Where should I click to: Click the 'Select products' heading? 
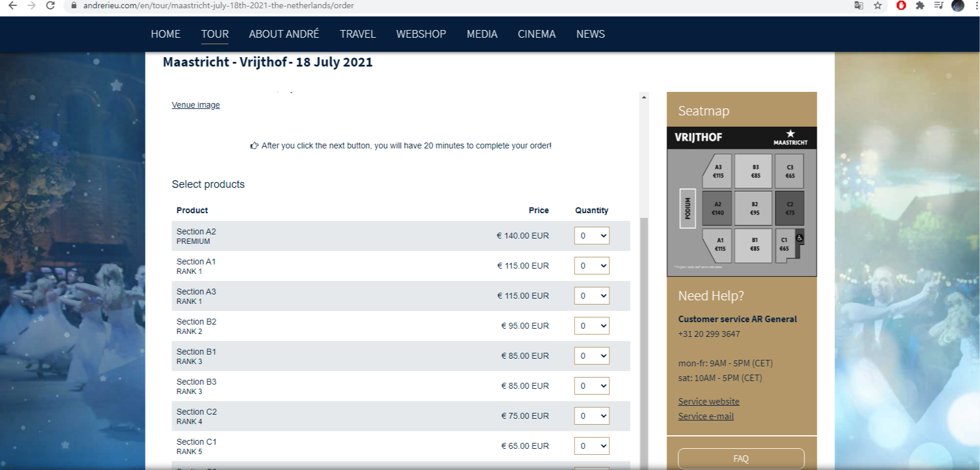click(x=208, y=184)
